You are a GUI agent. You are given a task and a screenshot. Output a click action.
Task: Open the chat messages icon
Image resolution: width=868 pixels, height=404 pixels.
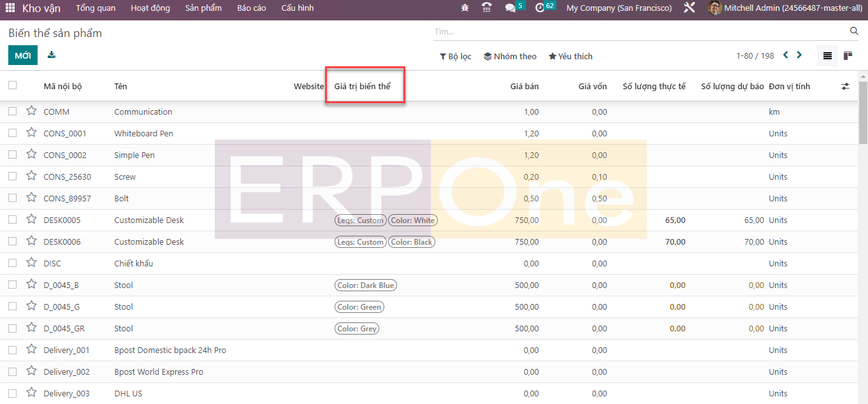pos(510,8)
